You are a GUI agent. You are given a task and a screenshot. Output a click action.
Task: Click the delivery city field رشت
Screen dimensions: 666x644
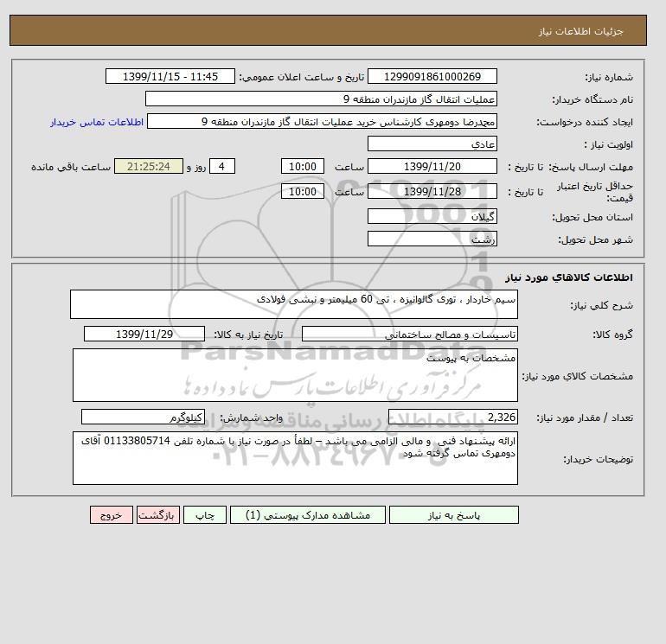(x=432, y=239)
